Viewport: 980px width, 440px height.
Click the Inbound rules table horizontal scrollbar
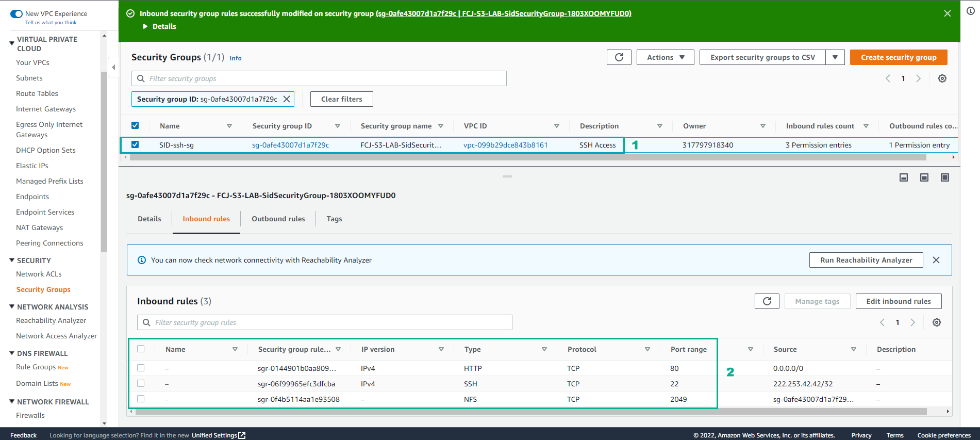531,411
